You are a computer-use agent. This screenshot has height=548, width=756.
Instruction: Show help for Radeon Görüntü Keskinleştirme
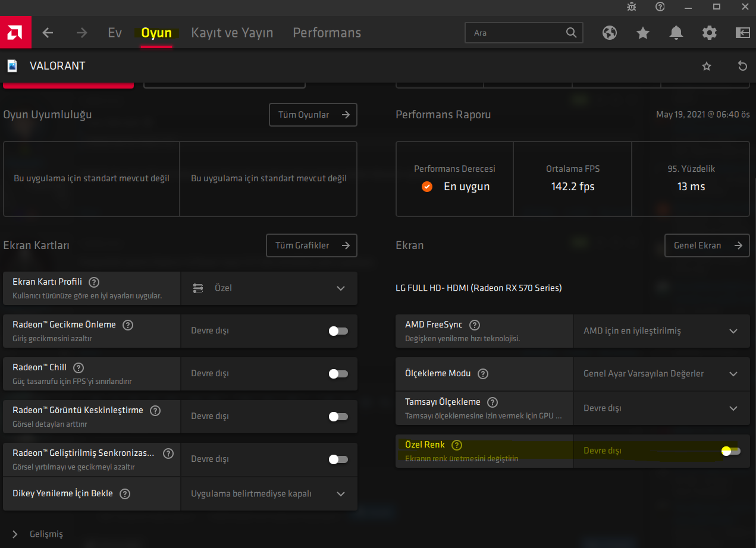(155, 411)
